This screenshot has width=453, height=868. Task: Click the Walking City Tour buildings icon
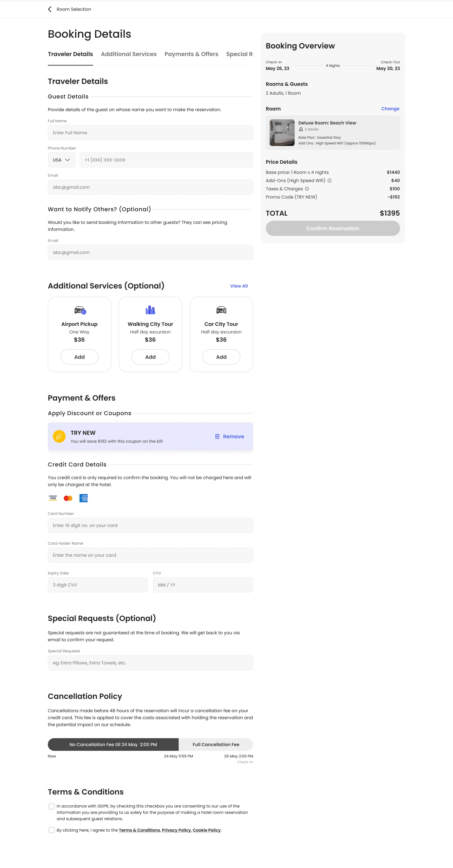point(150,310)
